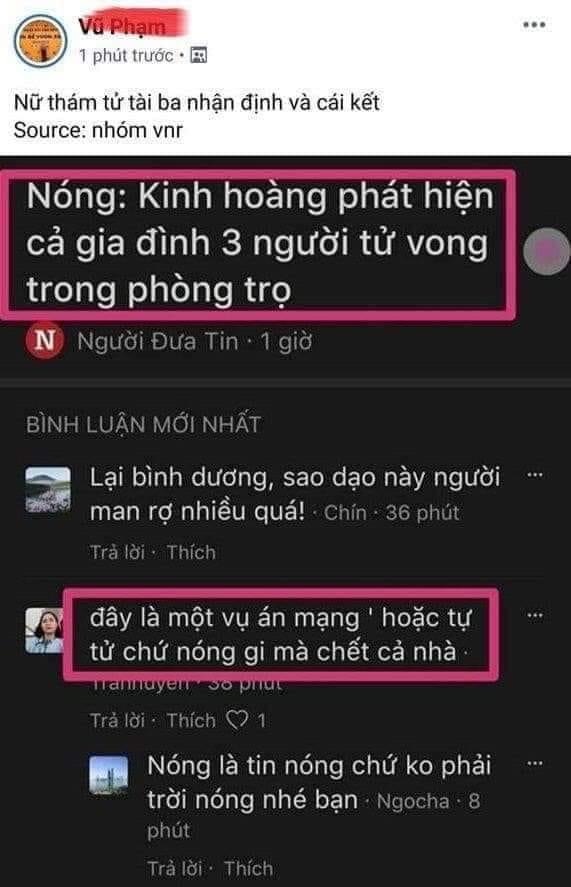Click the post audience icon beside the timestamp

(x=198, y=55)
